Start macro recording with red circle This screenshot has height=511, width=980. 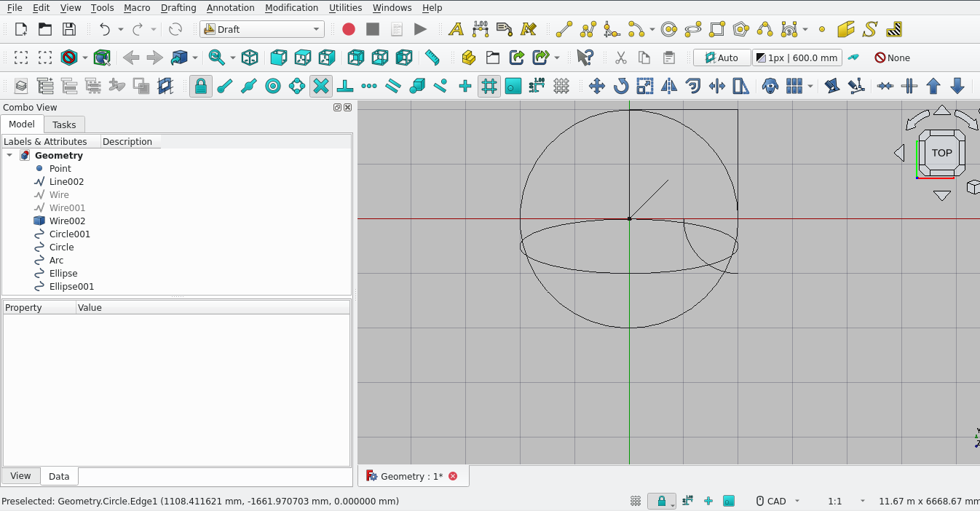coord(349,29)
